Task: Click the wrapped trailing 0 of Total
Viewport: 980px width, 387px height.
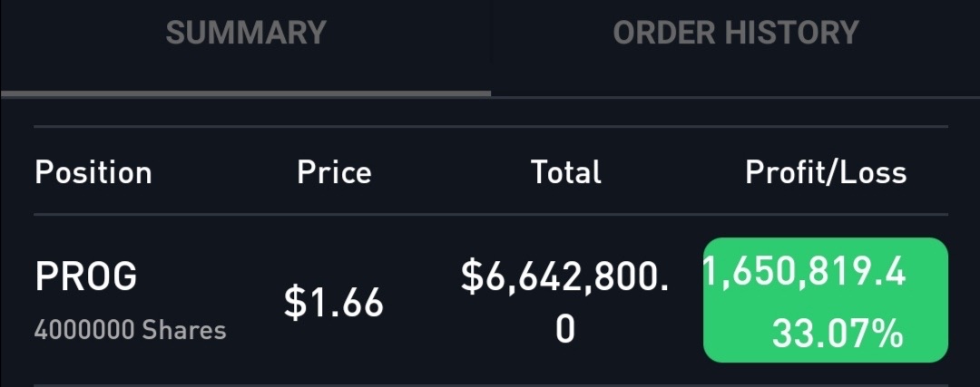Action: (565, 329)
